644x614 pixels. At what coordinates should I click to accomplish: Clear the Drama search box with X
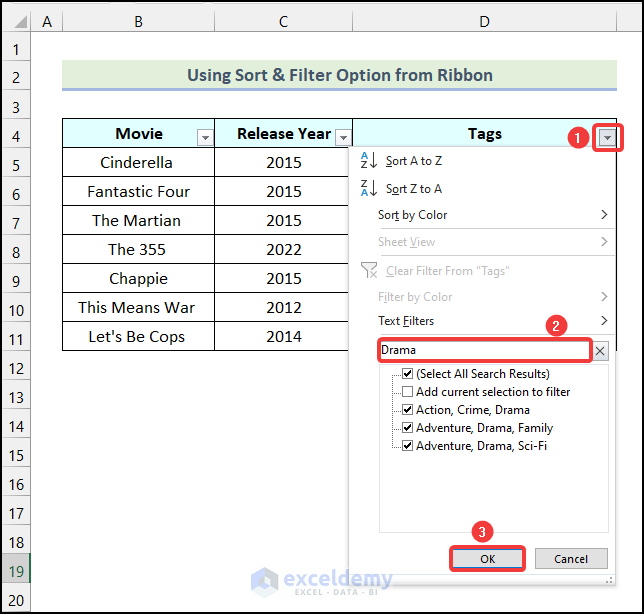click(600, 351)
